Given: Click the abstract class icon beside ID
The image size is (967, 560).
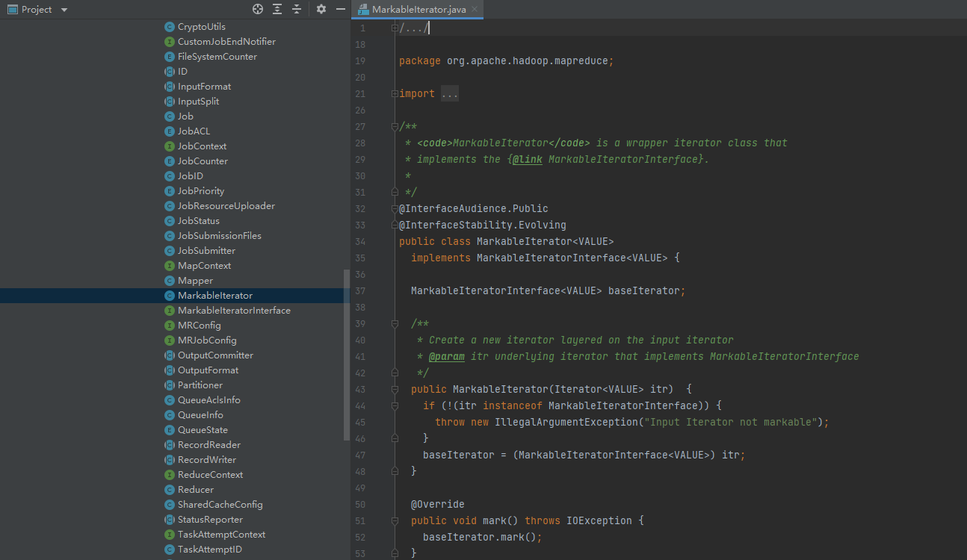Looking at the screenshot, I should click(x=170, y=72).
